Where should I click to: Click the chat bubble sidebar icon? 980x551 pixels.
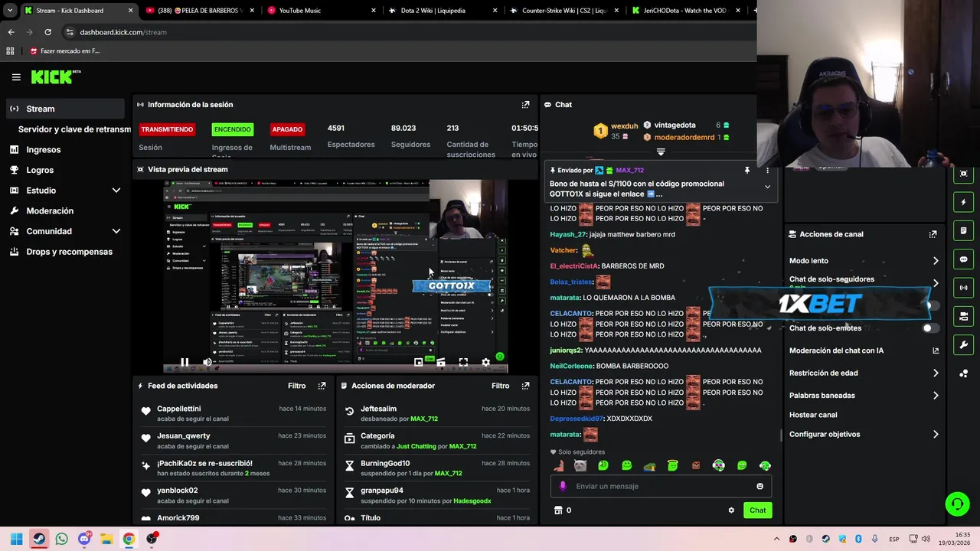963,259
